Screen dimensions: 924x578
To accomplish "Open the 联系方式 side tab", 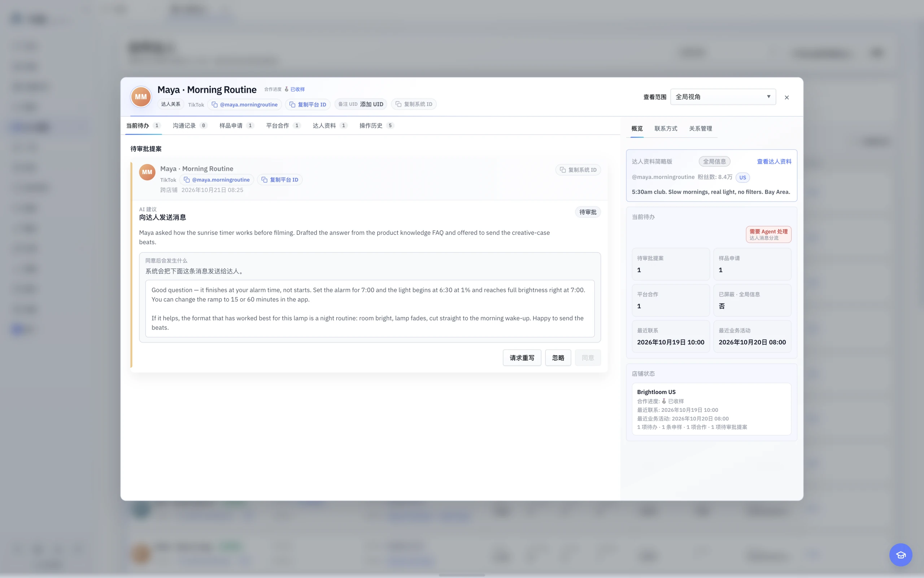I will (666, 129).
